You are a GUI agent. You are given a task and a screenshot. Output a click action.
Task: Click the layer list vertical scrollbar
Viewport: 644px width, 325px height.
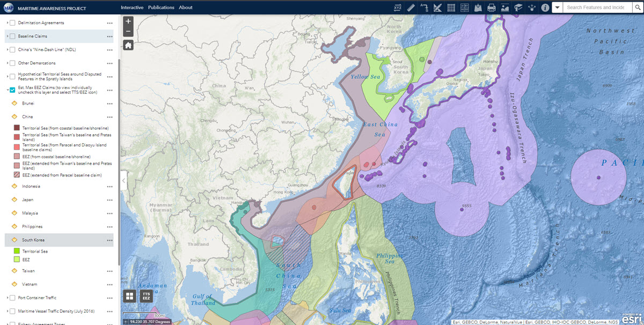tap(119, 161)
